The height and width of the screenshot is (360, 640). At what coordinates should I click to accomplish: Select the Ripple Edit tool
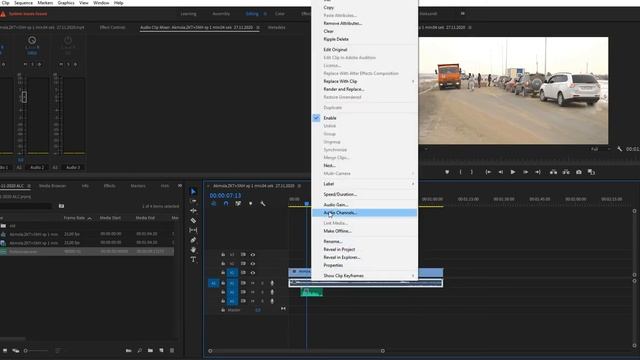click(193, 211)
